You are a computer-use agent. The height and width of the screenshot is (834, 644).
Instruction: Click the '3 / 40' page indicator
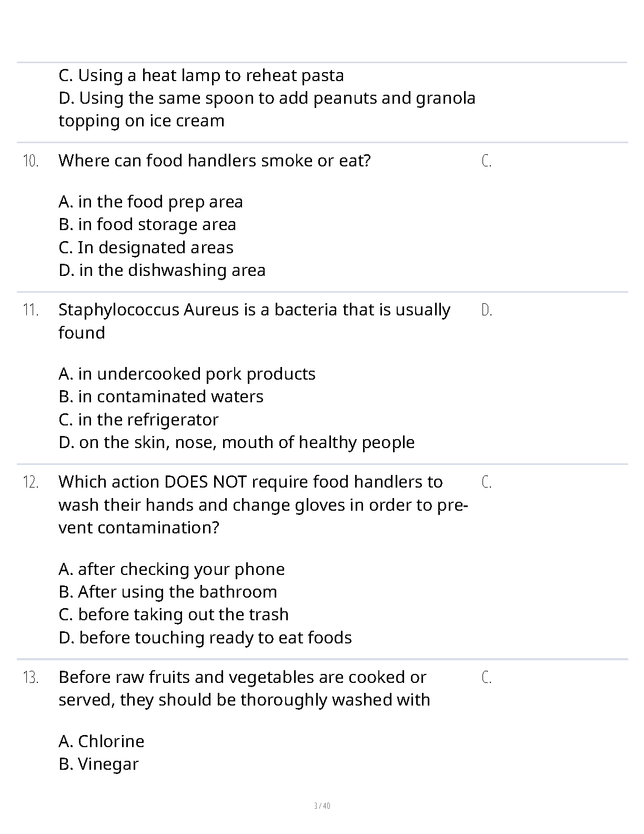(322, 806)
